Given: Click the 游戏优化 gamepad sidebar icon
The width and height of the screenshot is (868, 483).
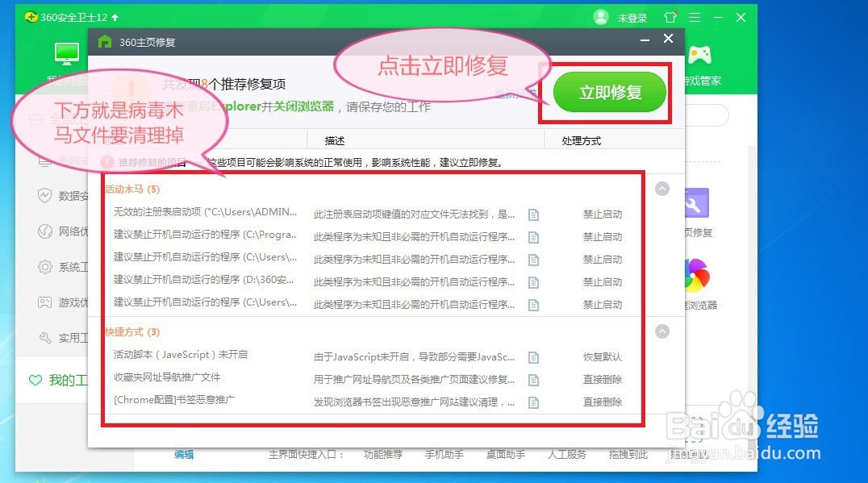Looking at the screenshot, I should point(44,302).
